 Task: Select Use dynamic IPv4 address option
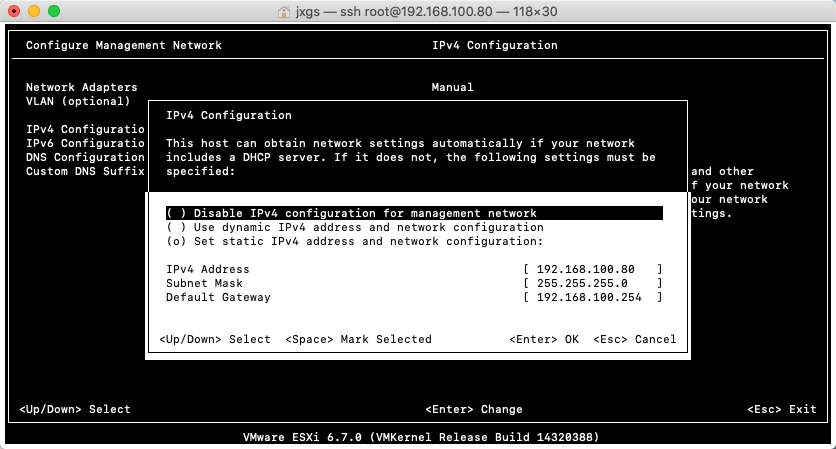pos(355,227)
